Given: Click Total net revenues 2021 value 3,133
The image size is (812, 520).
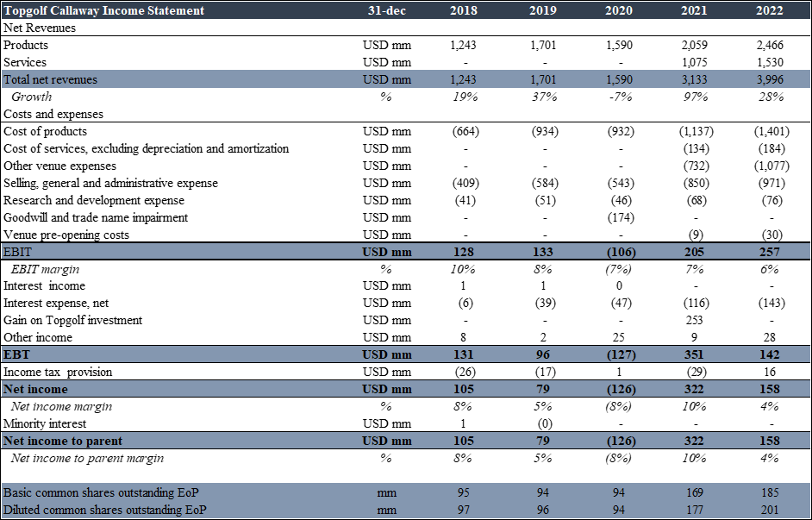Looking at the screenshot, I should click(x=694, y=79).
